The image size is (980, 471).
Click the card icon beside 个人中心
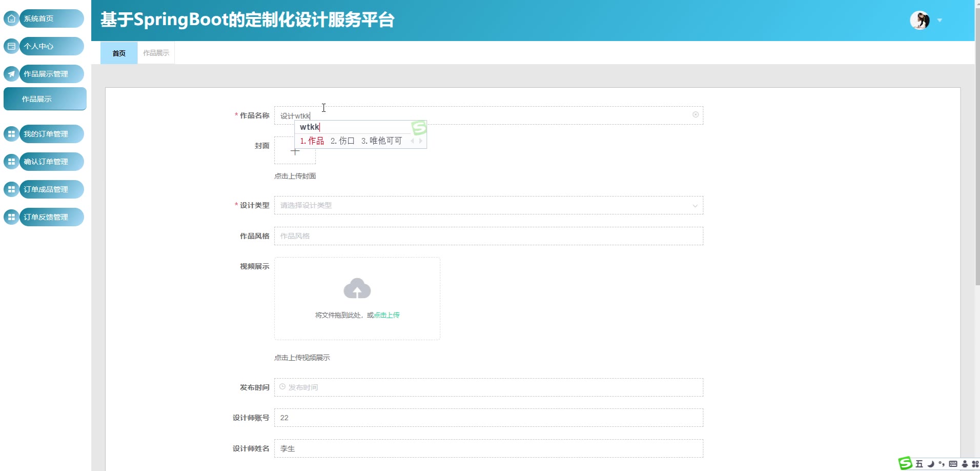click(x=11, y=46)
